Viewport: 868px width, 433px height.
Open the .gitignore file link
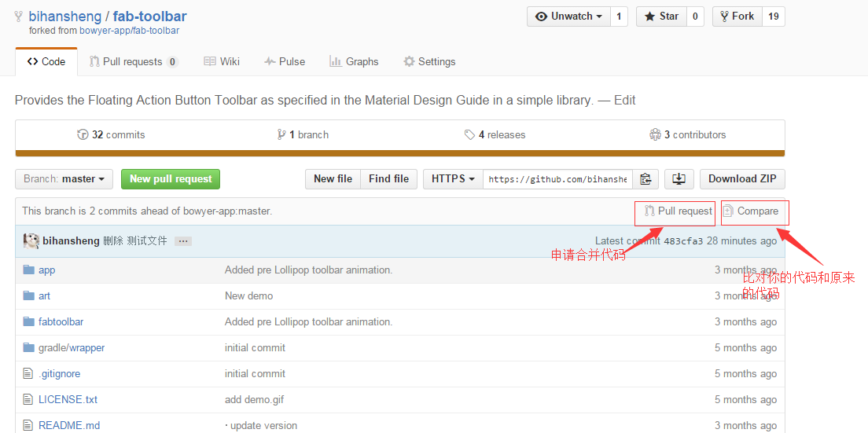pos(59,374)
